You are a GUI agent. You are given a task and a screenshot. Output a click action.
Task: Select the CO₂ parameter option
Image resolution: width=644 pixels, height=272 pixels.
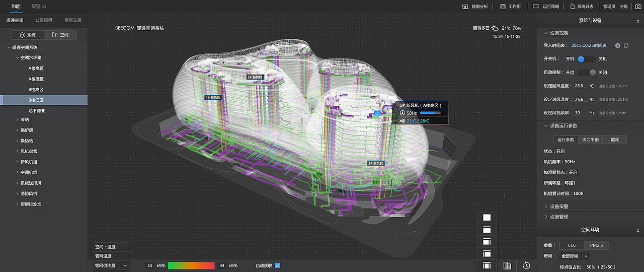click(572, 245)
